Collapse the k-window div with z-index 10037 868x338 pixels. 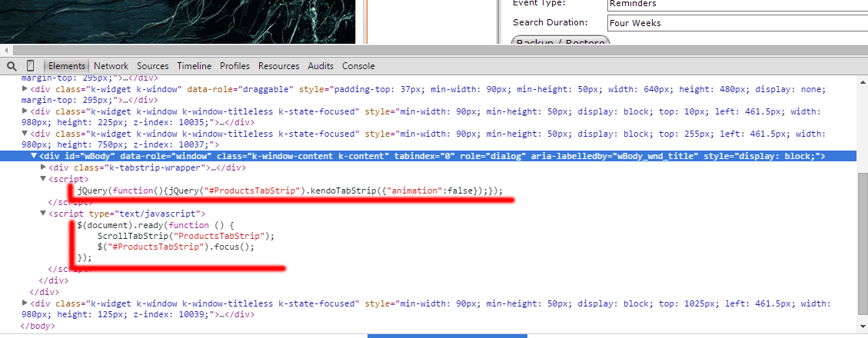coord(25,134)
